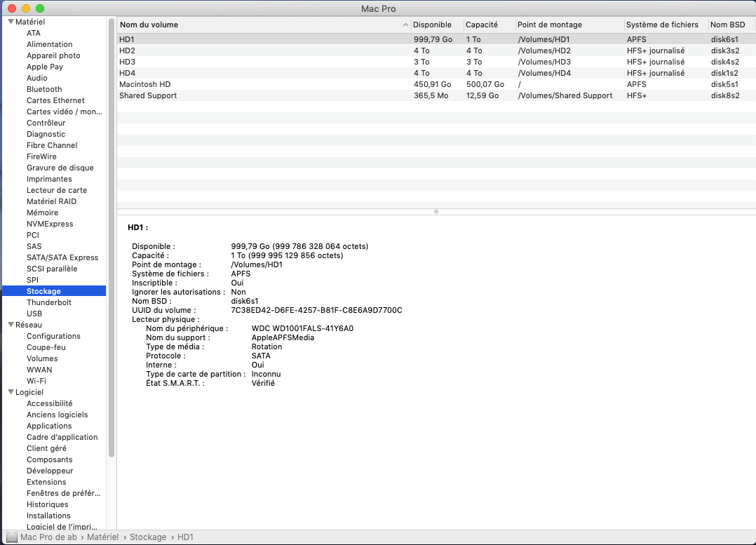756x545 pixels.
Task: Open Diagnostic in the sidebar
Action: tap(46, 134)
